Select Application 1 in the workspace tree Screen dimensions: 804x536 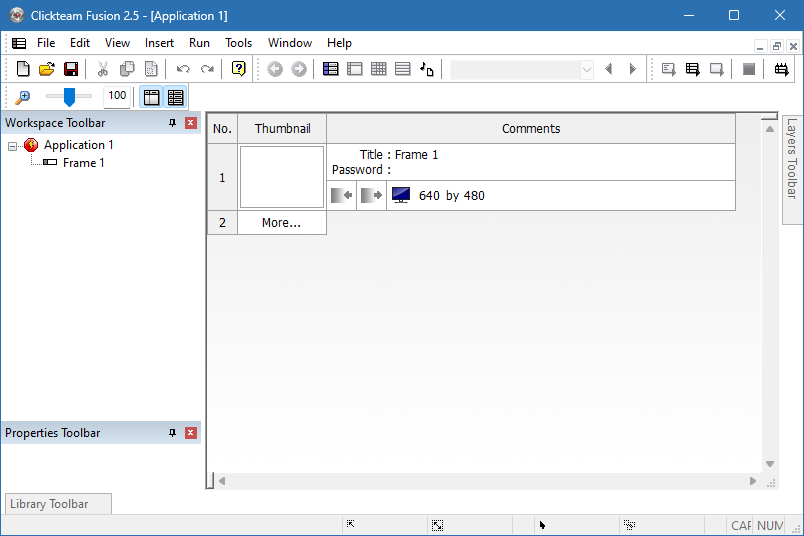[78, 145]
